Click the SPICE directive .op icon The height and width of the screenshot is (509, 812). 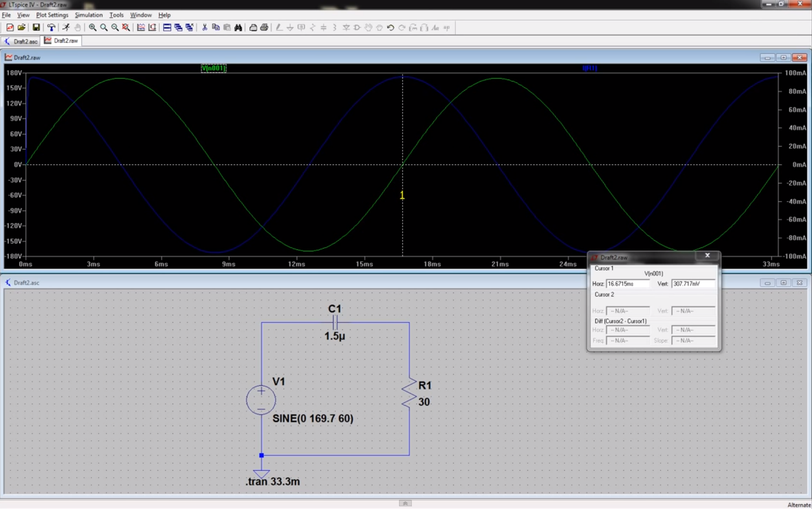(447, 28)
